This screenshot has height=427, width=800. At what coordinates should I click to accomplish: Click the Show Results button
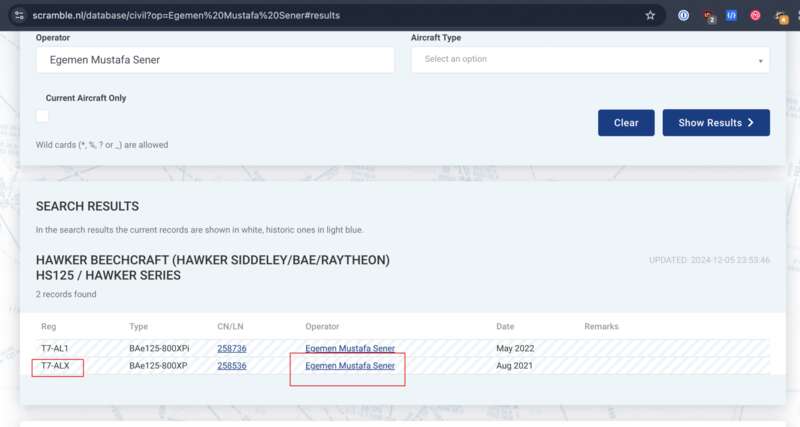(x=715, y=123)
